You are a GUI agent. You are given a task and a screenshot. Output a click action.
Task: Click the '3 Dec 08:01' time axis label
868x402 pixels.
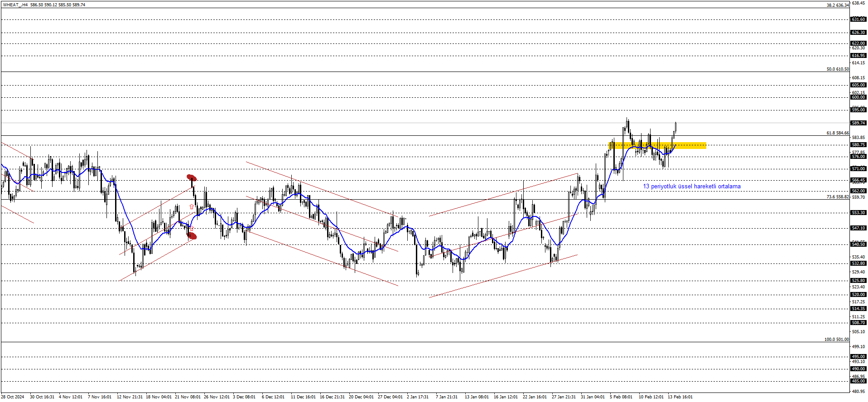click(x=244, y=397)
